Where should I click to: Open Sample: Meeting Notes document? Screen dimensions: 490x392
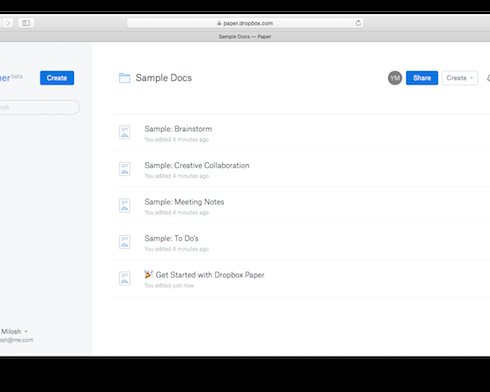click(x=184, y=202)
